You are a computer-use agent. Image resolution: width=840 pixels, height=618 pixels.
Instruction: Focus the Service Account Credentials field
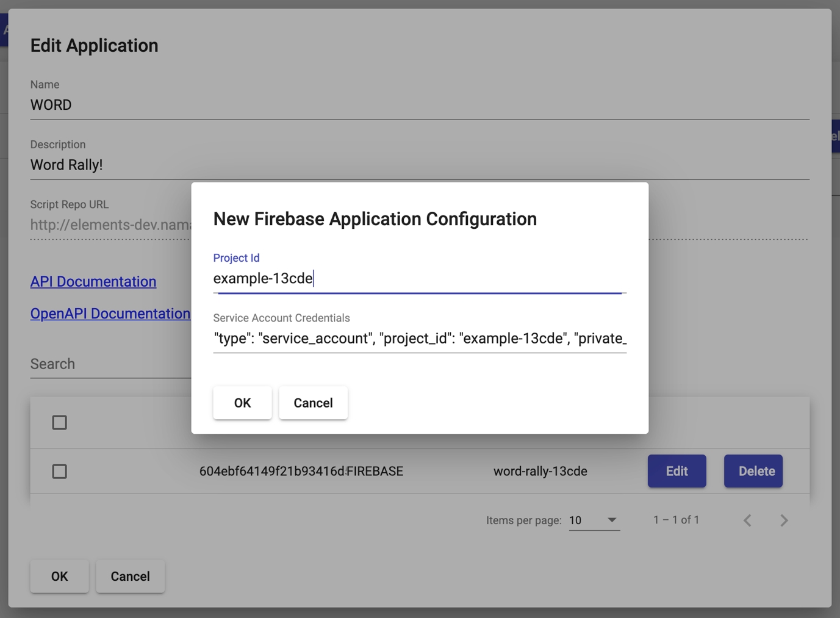pos(419,339)
